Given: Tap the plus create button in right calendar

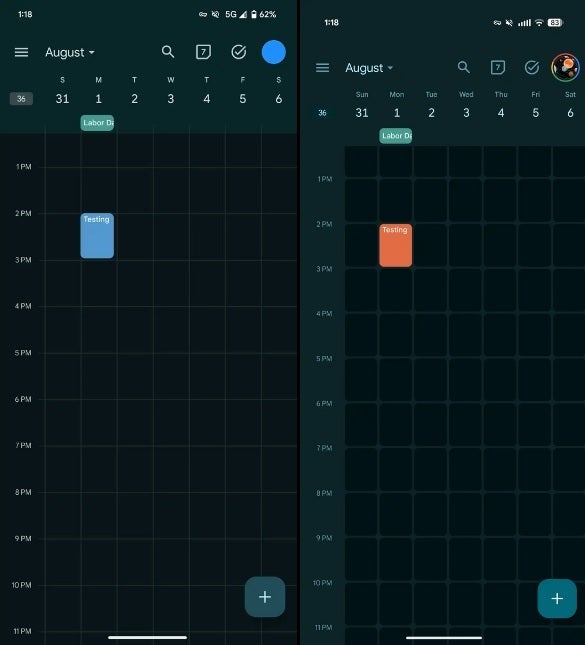Looking at the screenshot, I should (x=557, y=599).
